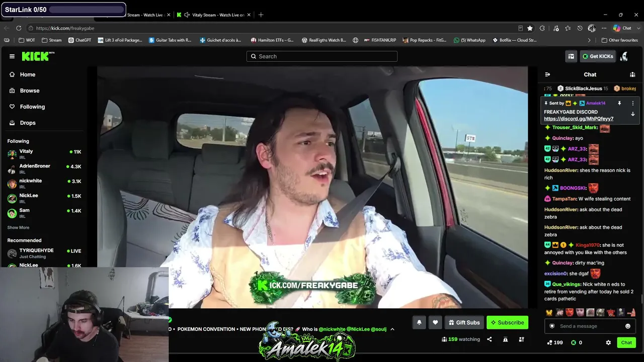Open ChatGPT bookmark

[79, 40]
